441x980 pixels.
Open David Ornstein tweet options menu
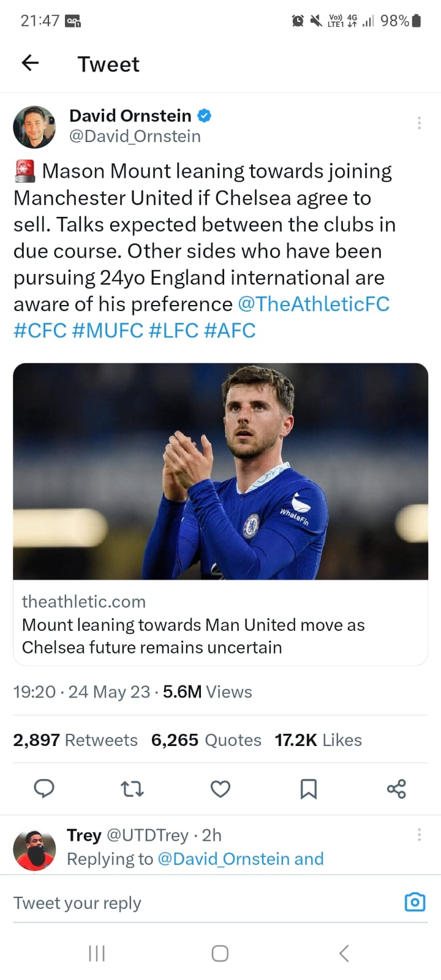point(419,123)
